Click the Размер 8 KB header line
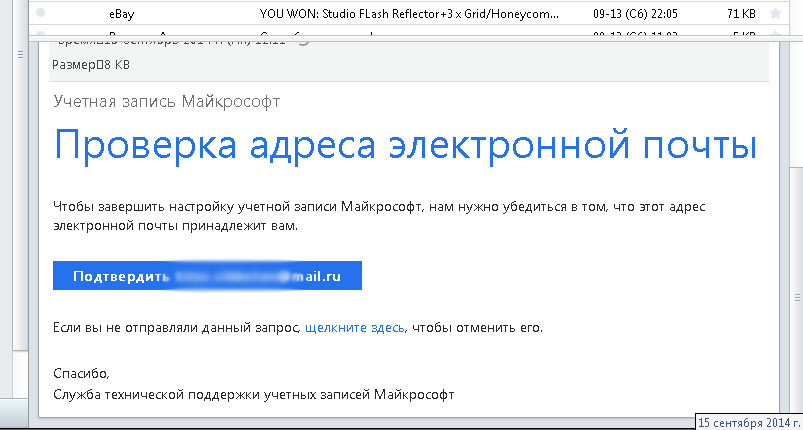Image resolution: width=803 pixels, height=430 pixels. (x=91, y=65)
